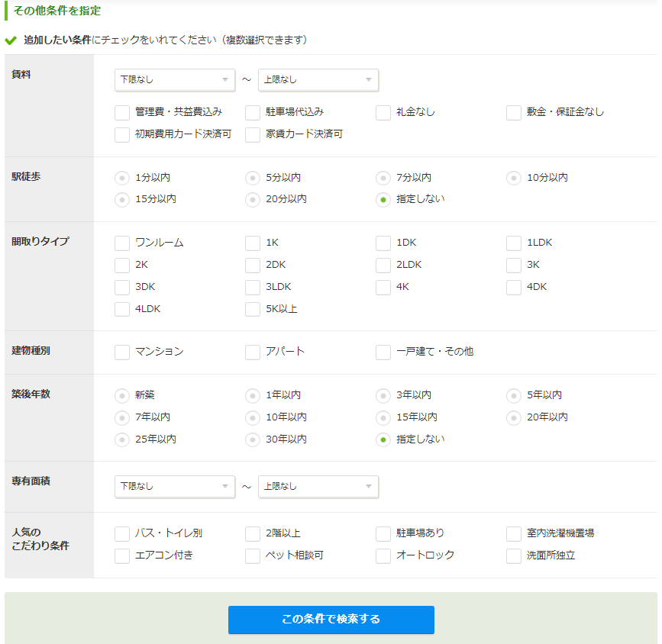
Task: Check 駐車場あり condition
Action: (383, 534)
